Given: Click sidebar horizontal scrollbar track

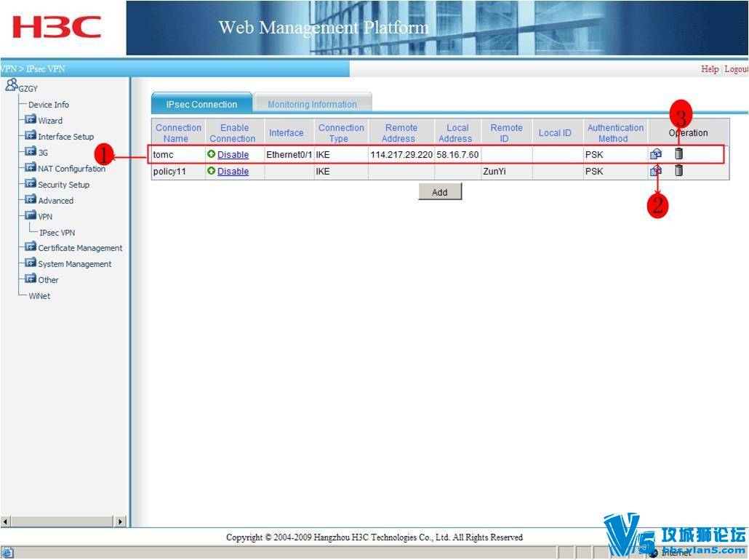Looking at the screenshot, I should coord(63,521).
